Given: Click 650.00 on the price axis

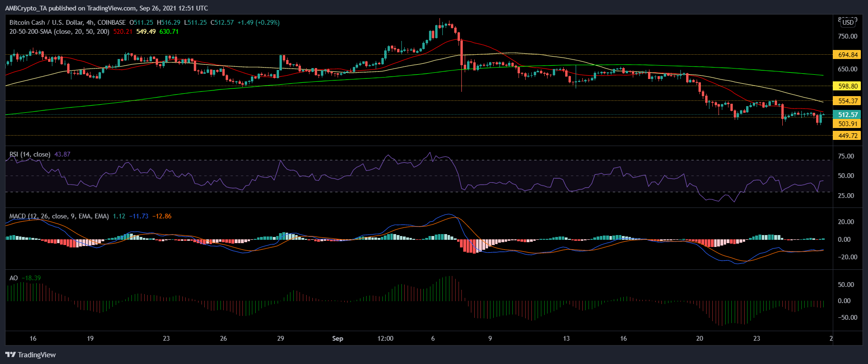Looking at the screenshot, I should pyautogui.click(x=848, y=69).
